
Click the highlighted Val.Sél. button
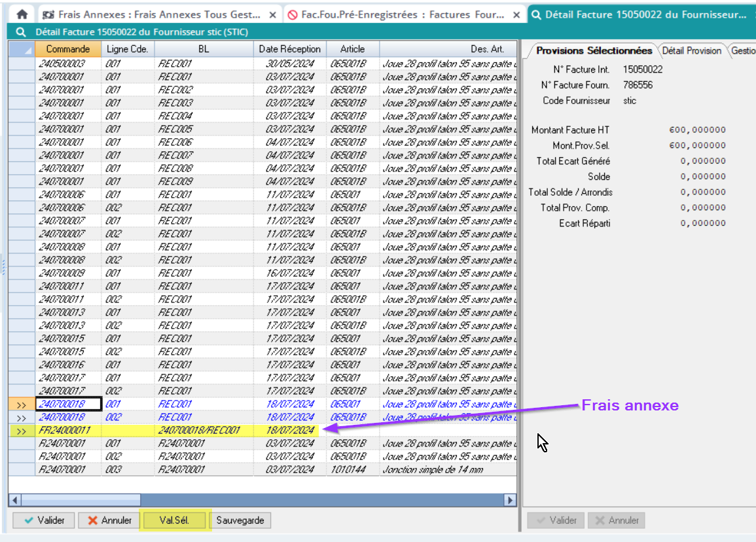tap(174, 520)
